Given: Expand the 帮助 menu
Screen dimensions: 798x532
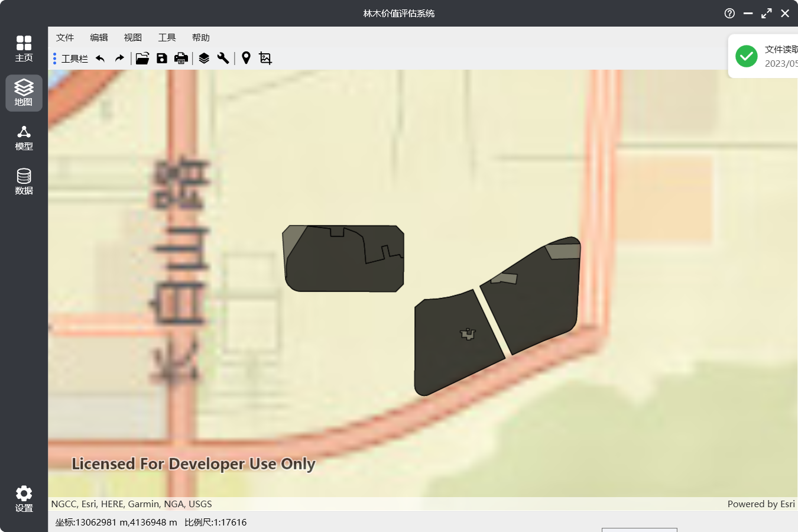Looking at the screenshot, I should [201, 37].
